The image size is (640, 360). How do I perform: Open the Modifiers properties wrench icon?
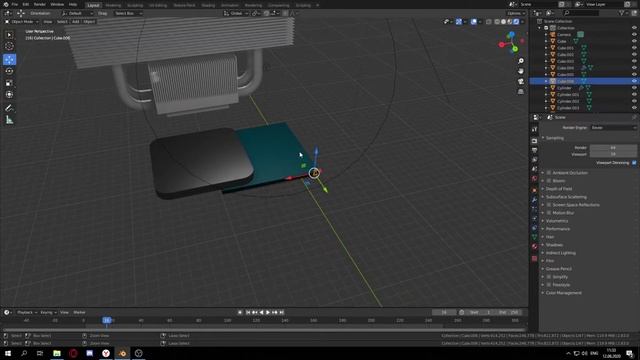[x=534, y=200]
